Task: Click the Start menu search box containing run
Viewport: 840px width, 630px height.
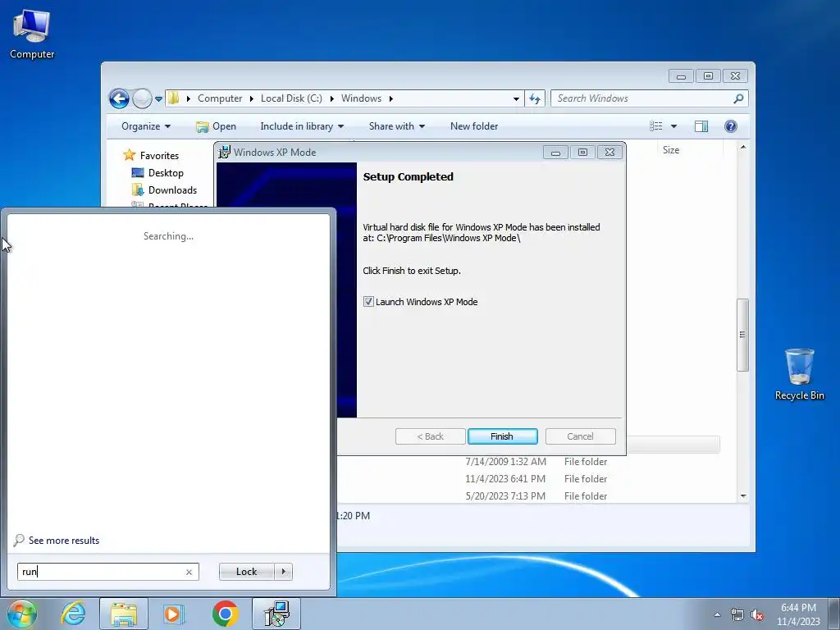Action: tap(107, 572)
